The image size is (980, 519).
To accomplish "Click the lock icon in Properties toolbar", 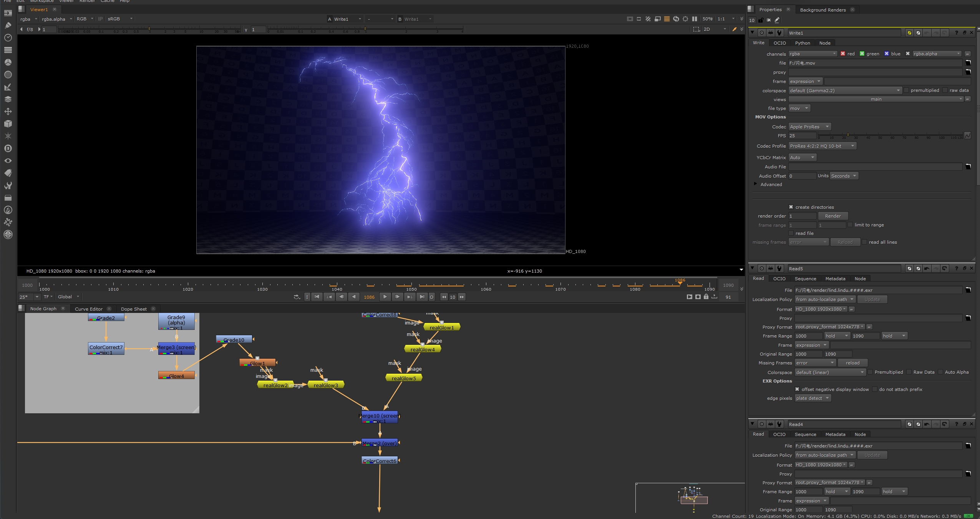I will pos(761,20).
